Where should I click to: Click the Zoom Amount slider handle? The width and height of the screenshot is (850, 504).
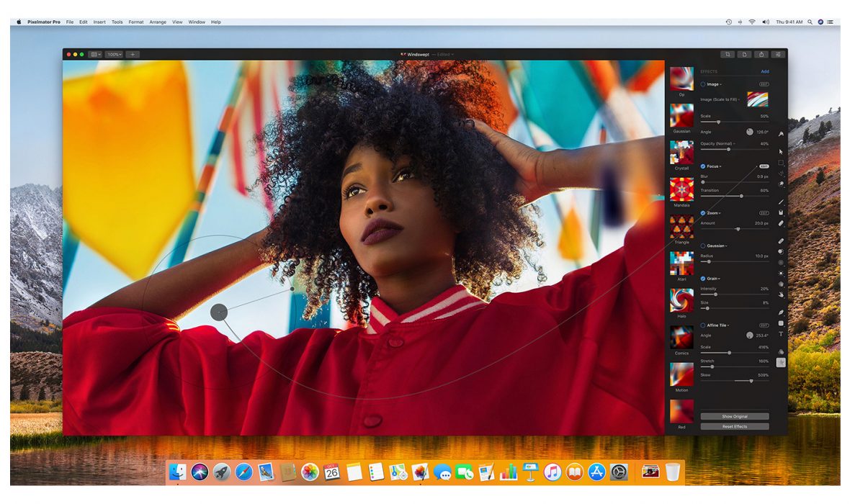point(737,229)
